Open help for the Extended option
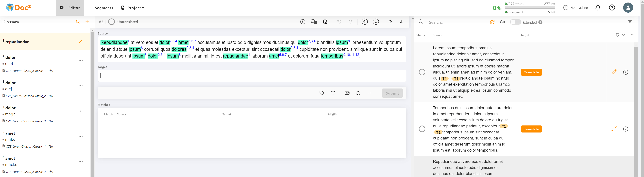Screen dimensions: 644x177 click(540, 22)
